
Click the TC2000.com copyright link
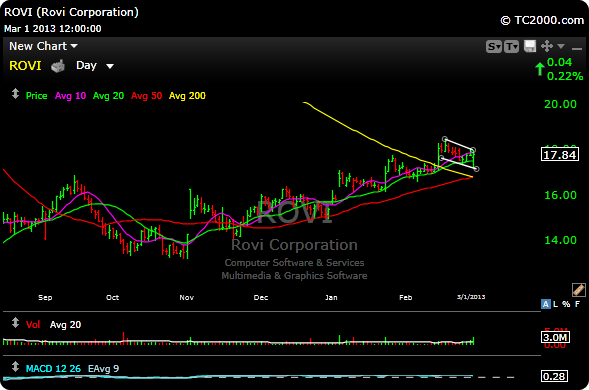542,20
